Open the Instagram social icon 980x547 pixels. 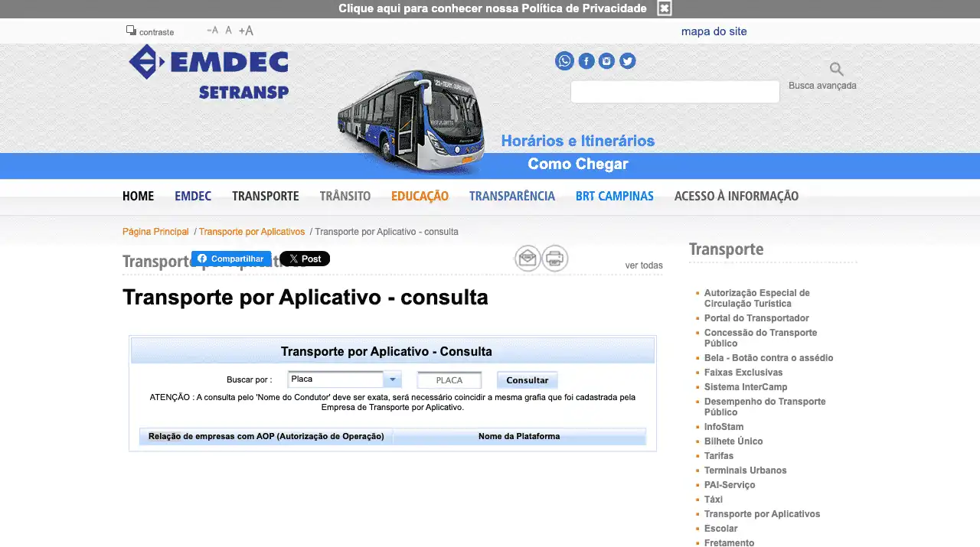(x=606, y=61)
